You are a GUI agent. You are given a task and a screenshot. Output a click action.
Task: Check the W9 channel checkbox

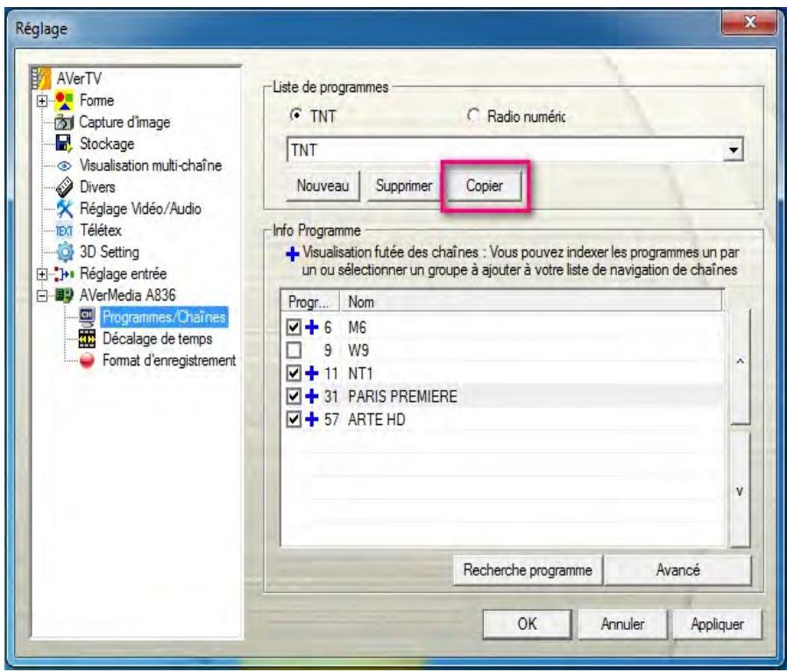point(294,350)
